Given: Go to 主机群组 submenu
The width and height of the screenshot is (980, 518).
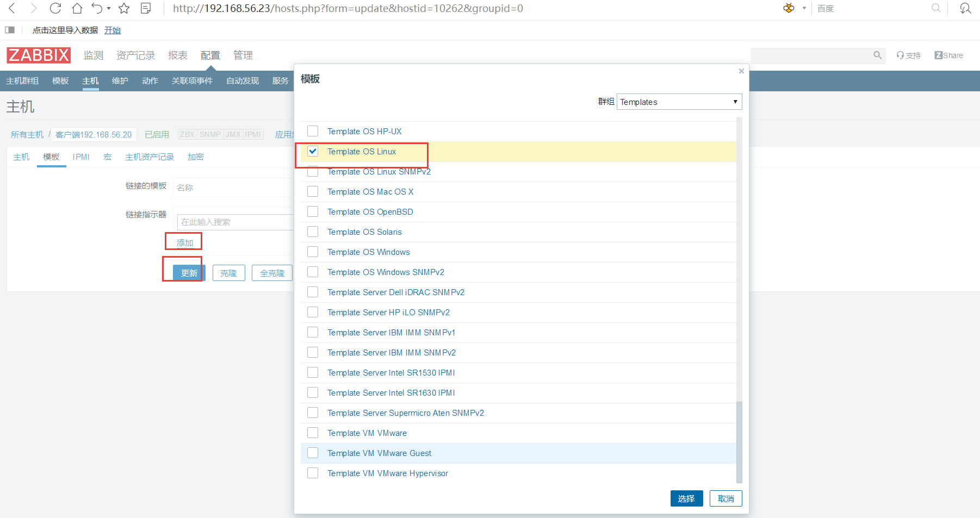Looking at the screenshot, I should click(22, 80).
